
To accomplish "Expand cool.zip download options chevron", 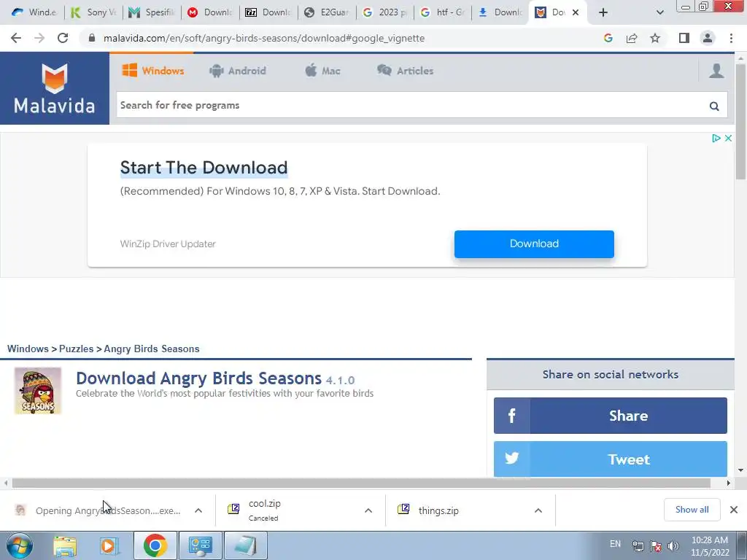I will [x=368, y=510].
